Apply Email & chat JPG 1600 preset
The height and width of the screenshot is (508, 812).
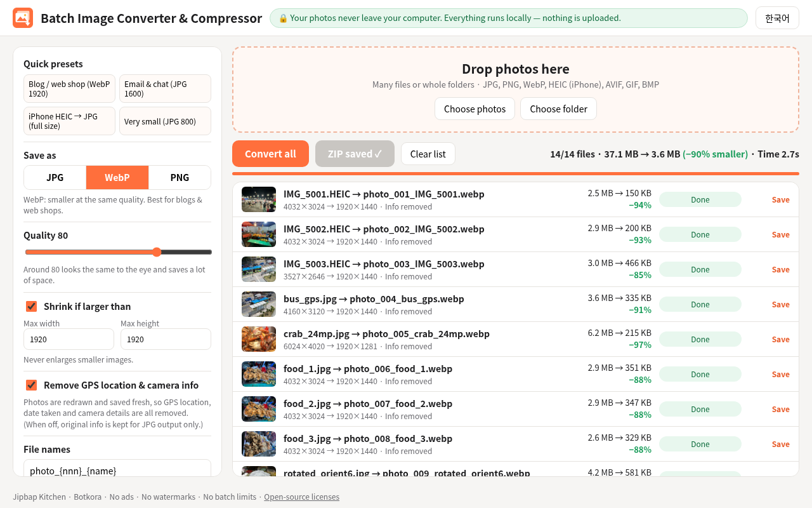pos(165,88)
